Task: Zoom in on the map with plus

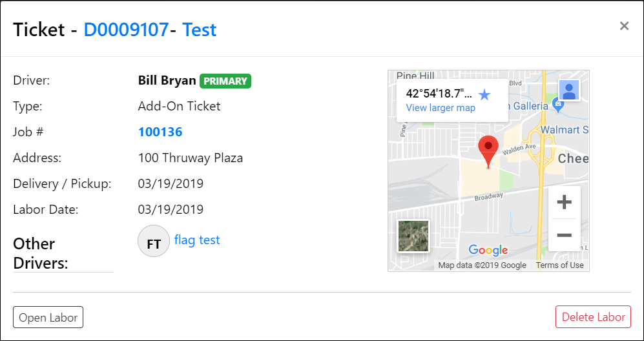Action: 564,202
